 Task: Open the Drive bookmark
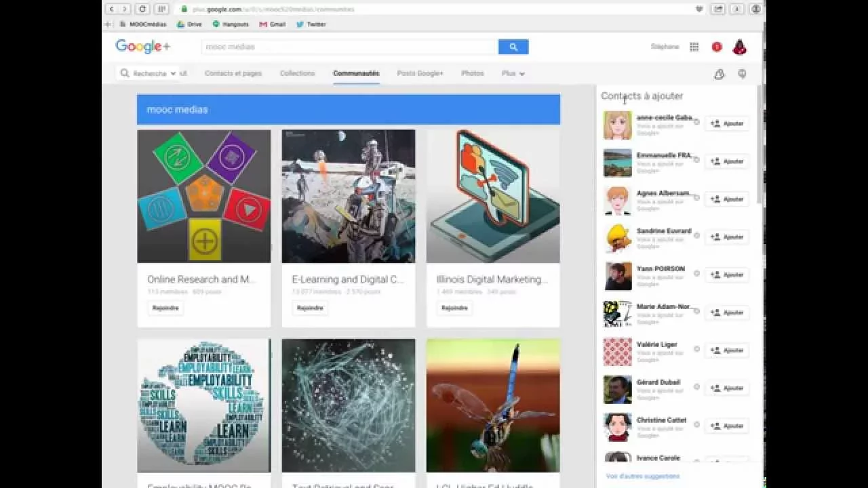[x=189, y=24]
